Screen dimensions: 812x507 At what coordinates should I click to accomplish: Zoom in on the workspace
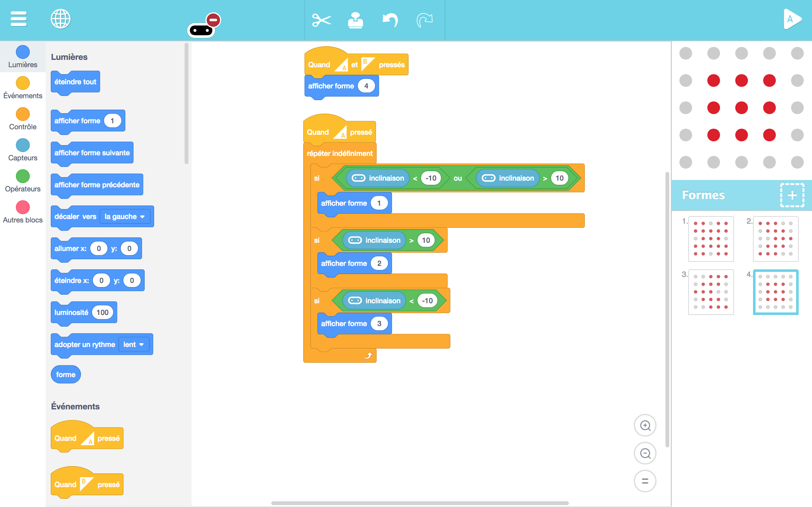645,426
